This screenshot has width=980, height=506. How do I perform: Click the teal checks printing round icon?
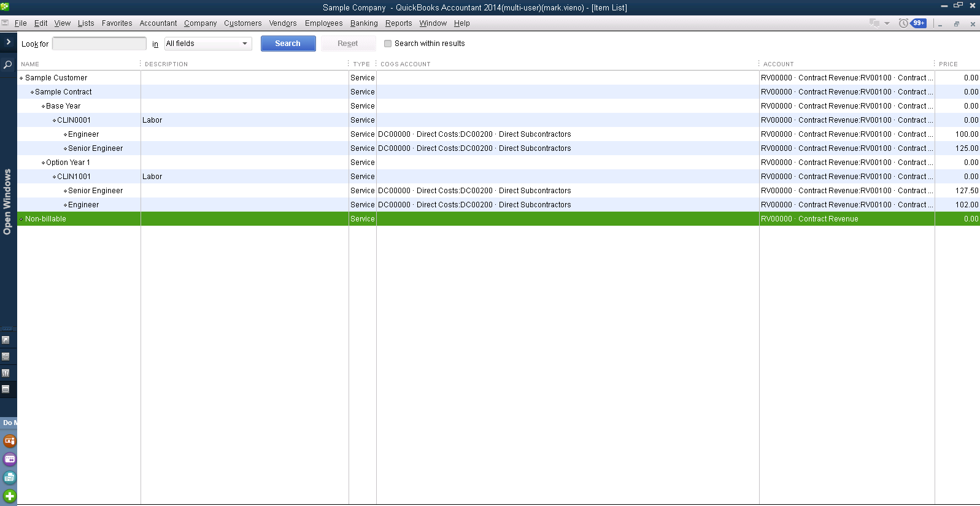point(10,478)
